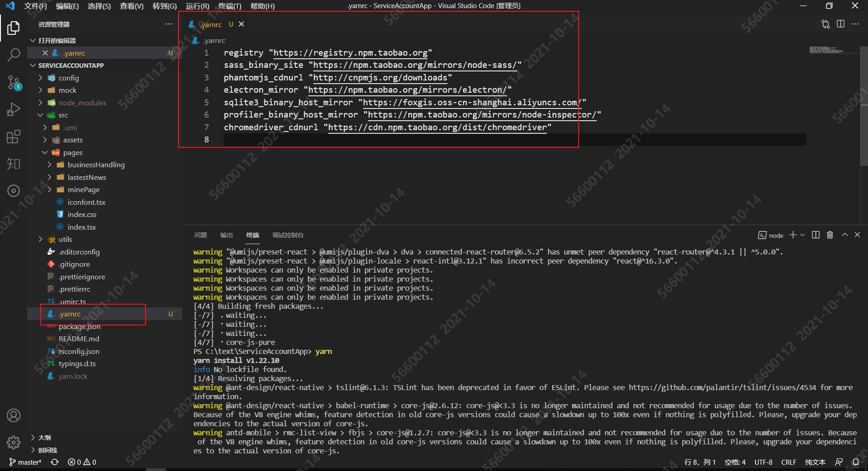Select the Source Control icon
Viewport: 868px width, 471px height.
click(x=14, y=82)
